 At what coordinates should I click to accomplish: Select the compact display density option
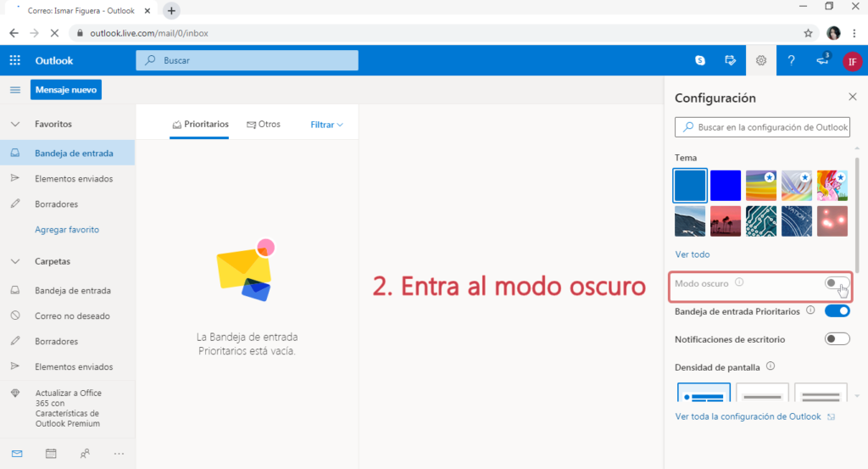point(821,393)
